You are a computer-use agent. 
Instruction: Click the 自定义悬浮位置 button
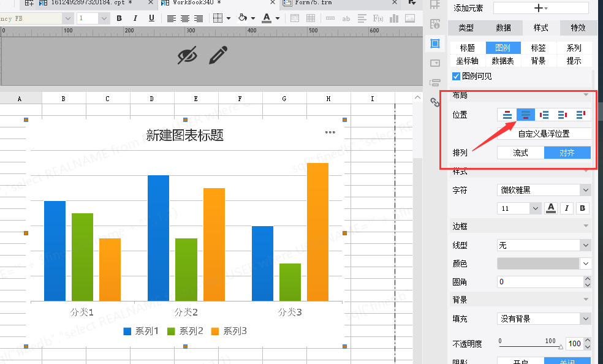[544, 134]
